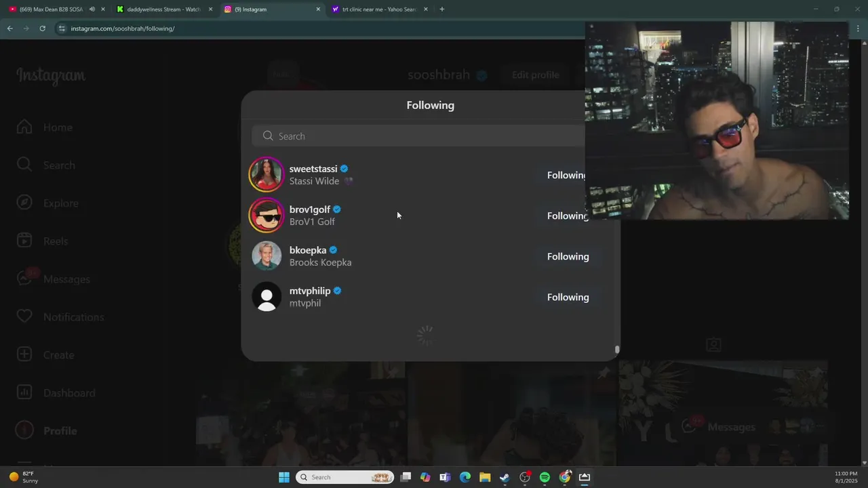Open the Reels icon in sidebar
868x488 pixels.
pos(24,241)
